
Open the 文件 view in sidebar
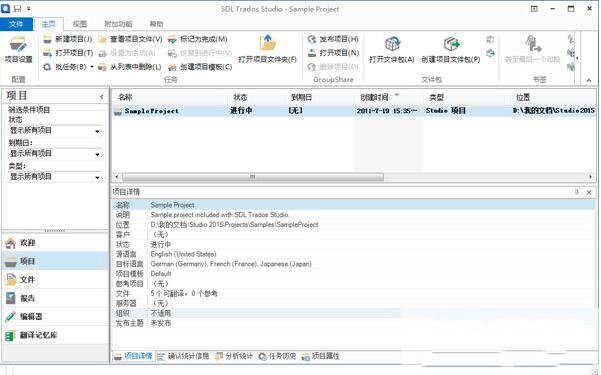point(55,280)
